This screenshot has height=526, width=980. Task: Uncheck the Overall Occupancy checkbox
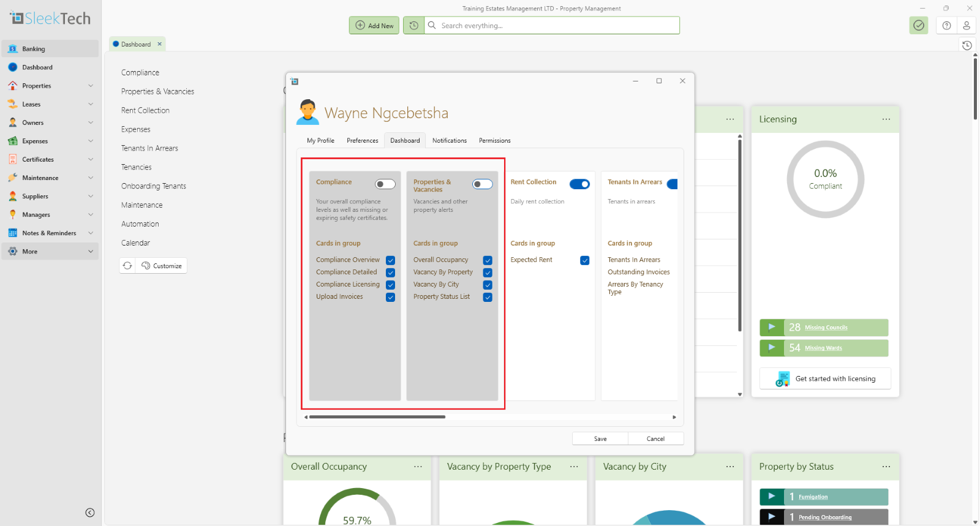[x=488, y=260]
